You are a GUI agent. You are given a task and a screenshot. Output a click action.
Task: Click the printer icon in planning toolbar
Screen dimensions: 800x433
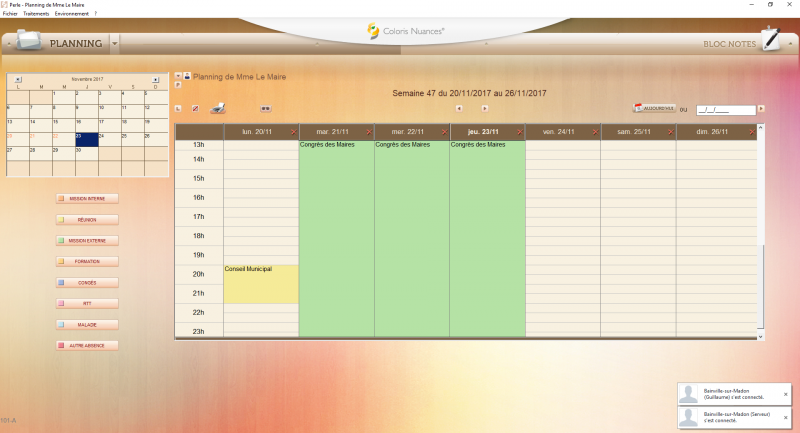(x=217, y=108)
